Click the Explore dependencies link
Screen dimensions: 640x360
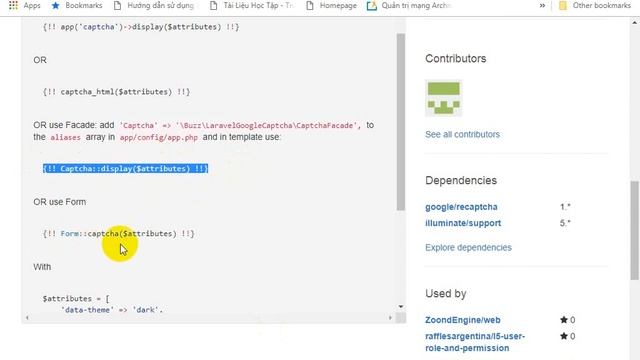[x=468, y=247]
